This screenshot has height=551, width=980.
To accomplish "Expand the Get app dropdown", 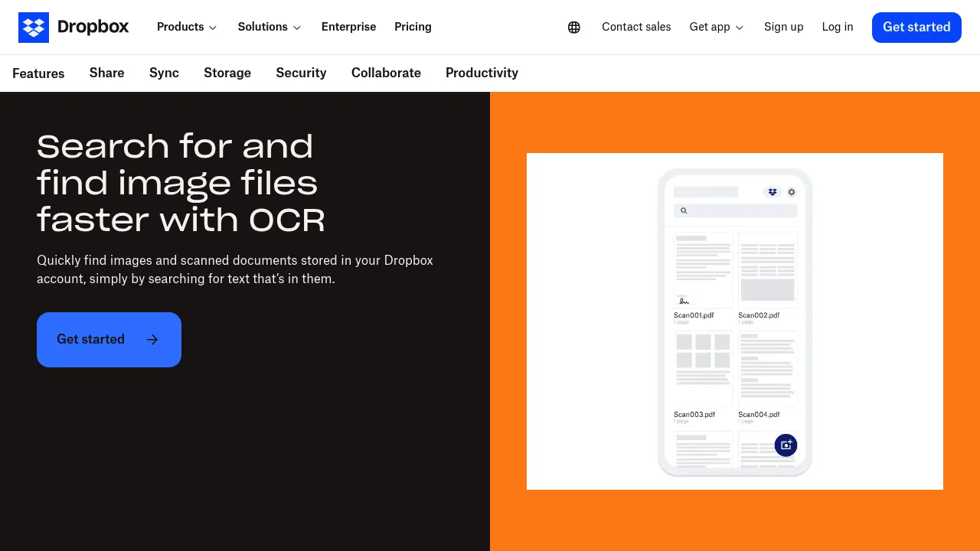I will coord(717,27).
